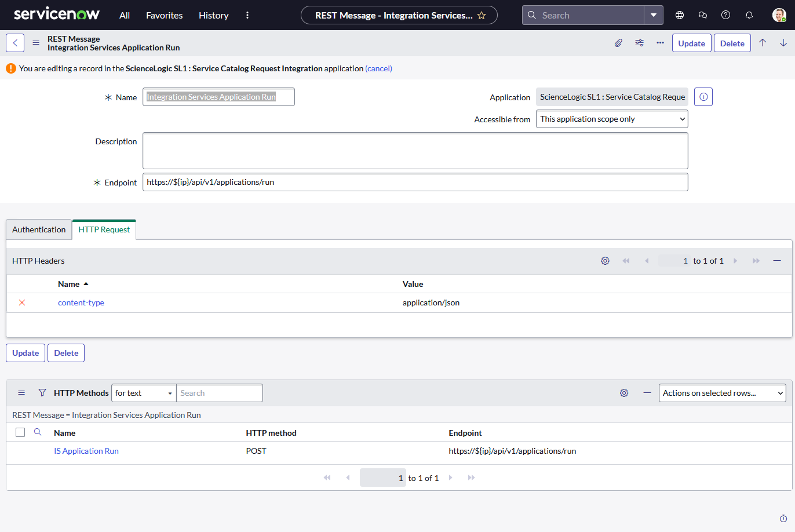
Task: Expand the global search dropdown arrow
Action: pos(654,15)
